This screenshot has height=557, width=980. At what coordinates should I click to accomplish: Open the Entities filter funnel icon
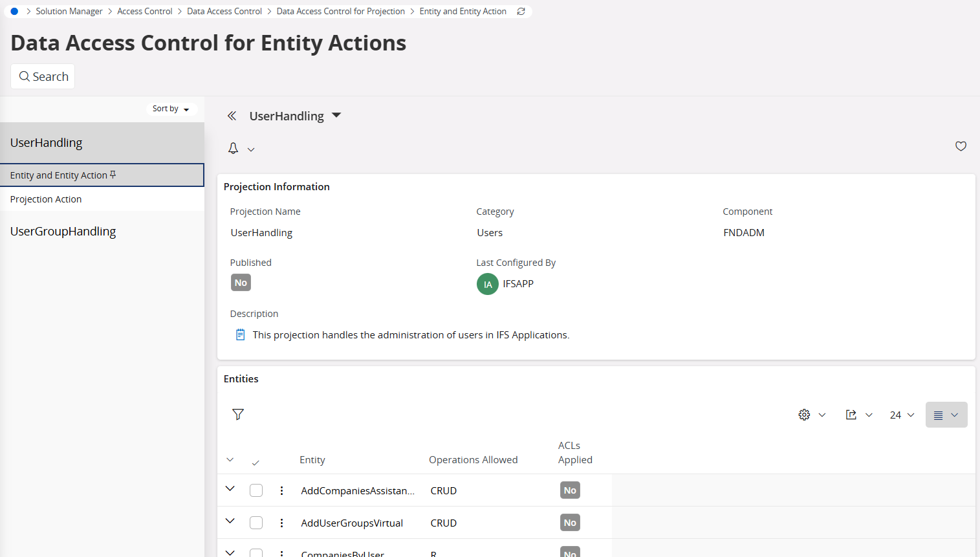pyautogui.click(x=238, y=414)
